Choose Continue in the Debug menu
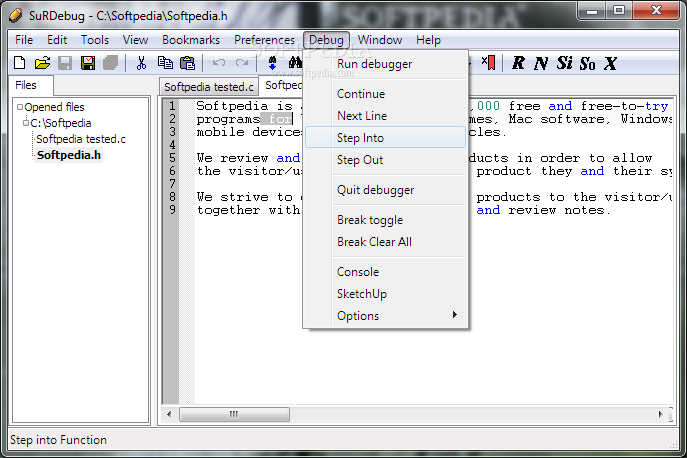The image size is (687, 458). [x=386, y=94]
